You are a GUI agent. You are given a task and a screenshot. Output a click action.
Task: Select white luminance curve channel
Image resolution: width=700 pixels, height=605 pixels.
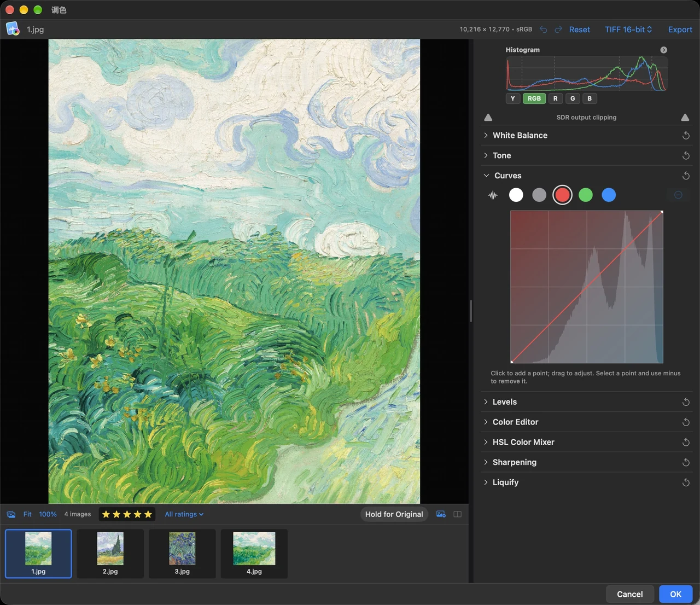pos(516,195)
